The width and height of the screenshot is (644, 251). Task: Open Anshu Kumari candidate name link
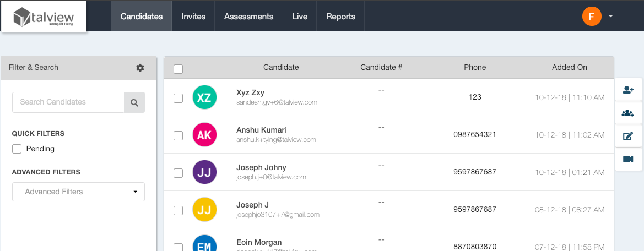262,130
